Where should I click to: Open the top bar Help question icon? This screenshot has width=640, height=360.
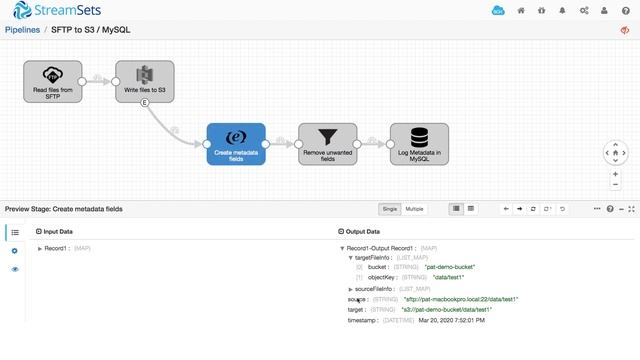(626, 11)
